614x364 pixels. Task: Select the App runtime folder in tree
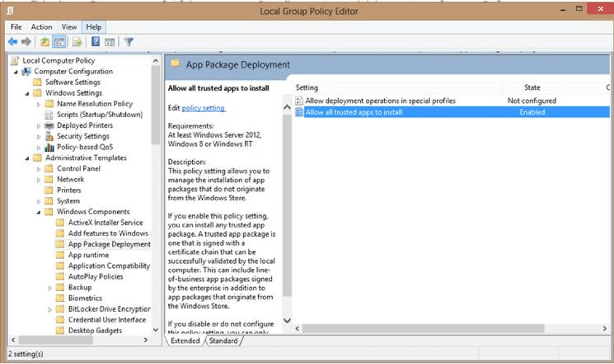pyautogui.click(x=88, y=255)
